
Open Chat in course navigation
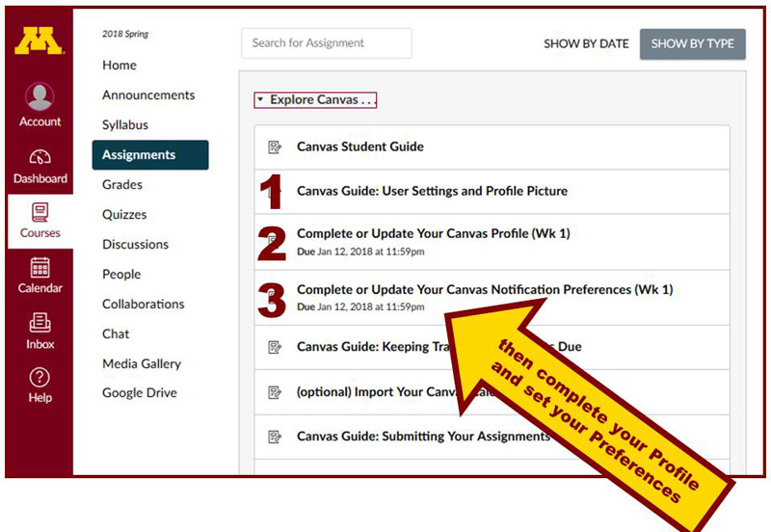(x=116, y=333)
